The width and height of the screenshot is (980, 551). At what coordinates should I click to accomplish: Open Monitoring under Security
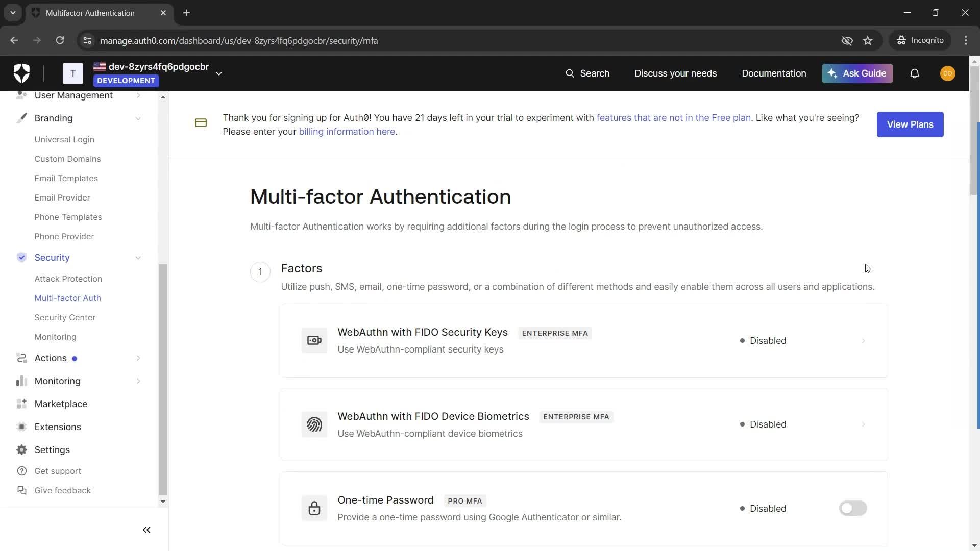tap(55, 337)
